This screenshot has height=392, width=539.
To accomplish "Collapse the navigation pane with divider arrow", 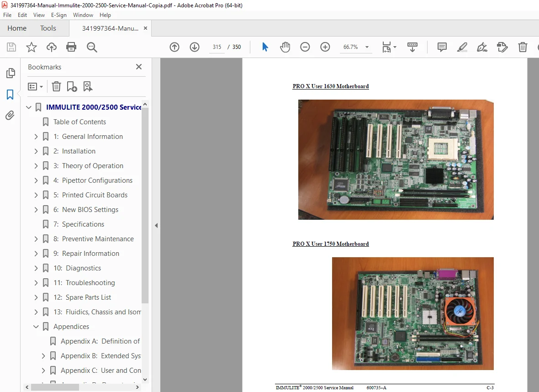I will [x=156, y=226].
